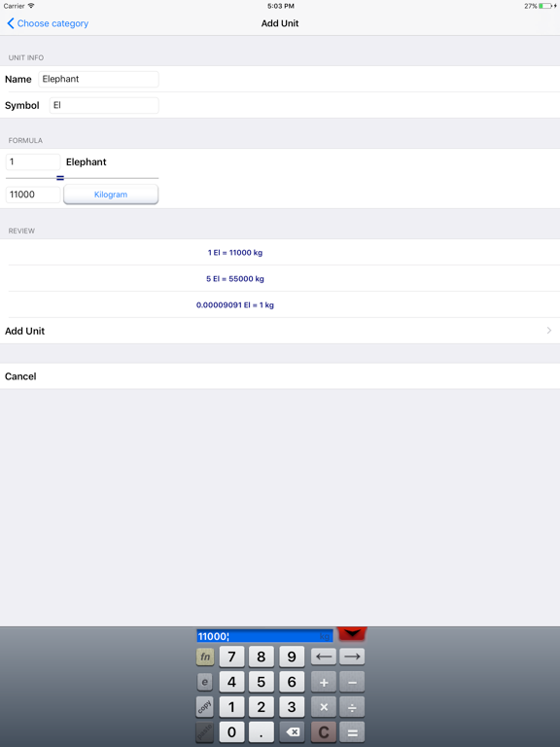Tap the e constant key
The height and width of the screenshot is (747, 560).
[205, 682]
